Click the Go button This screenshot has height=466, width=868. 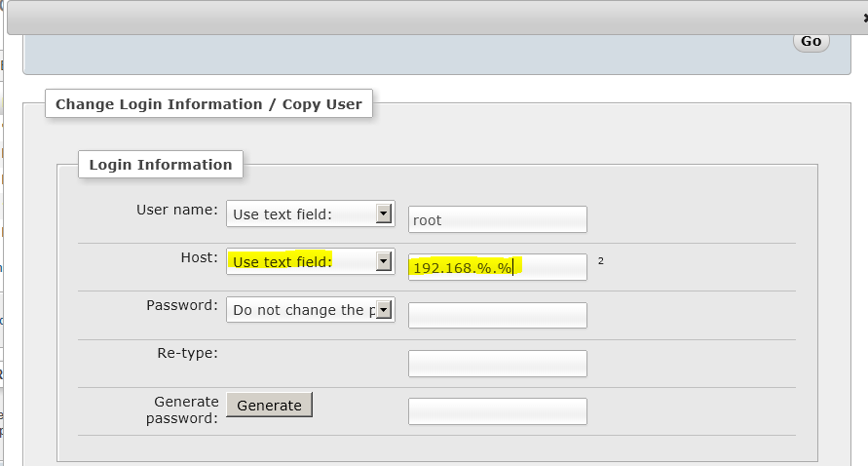(811, 42)
